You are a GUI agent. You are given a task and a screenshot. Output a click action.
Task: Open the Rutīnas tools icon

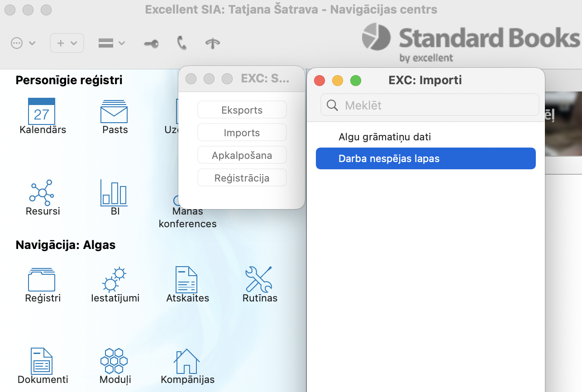coord(259,279)
